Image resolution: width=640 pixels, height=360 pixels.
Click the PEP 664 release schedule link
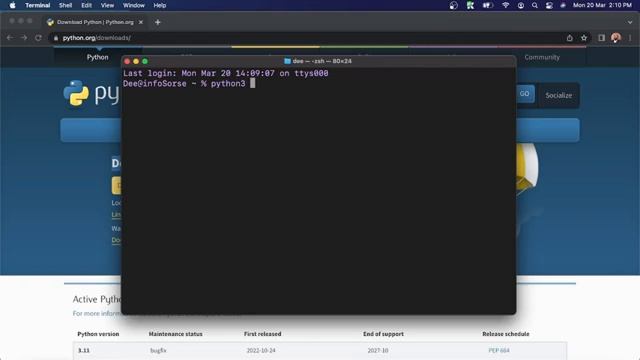(x=499, y=351)
